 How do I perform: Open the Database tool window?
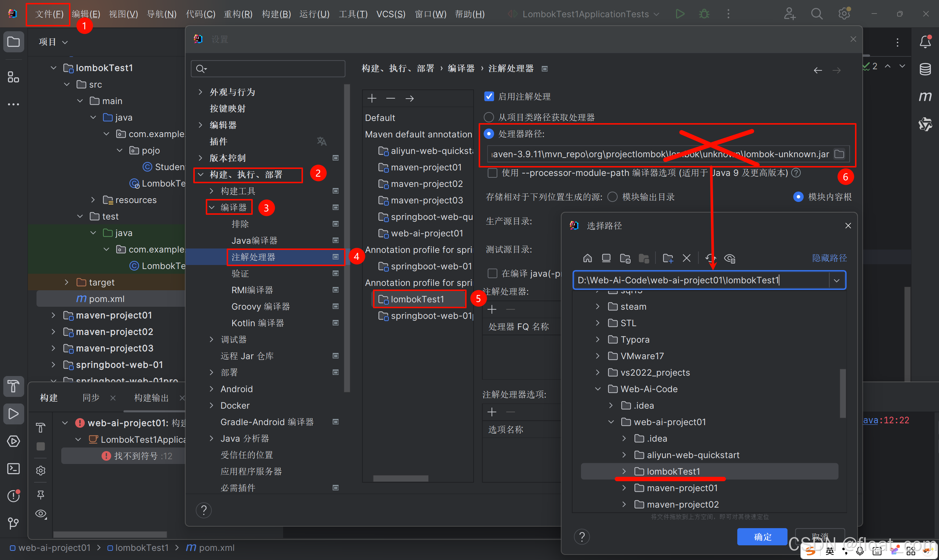pyautogui.click(x=925, y=69)
